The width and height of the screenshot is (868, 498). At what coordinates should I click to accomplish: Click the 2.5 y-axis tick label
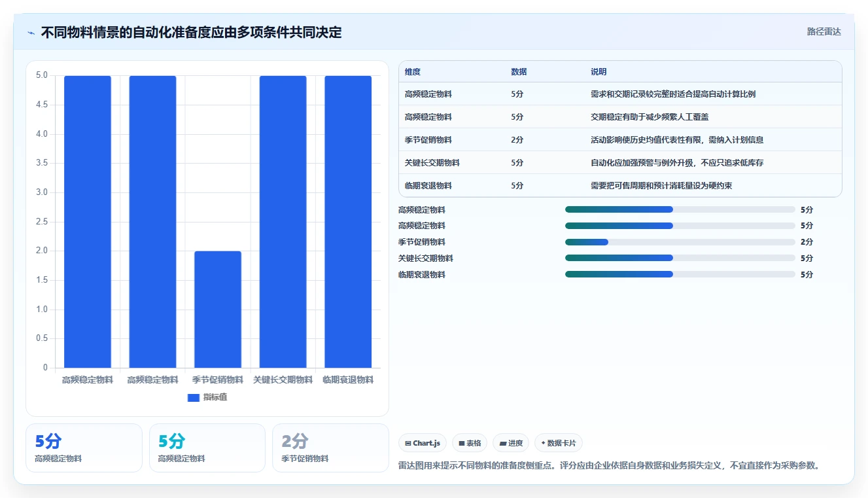coord(42,221)
